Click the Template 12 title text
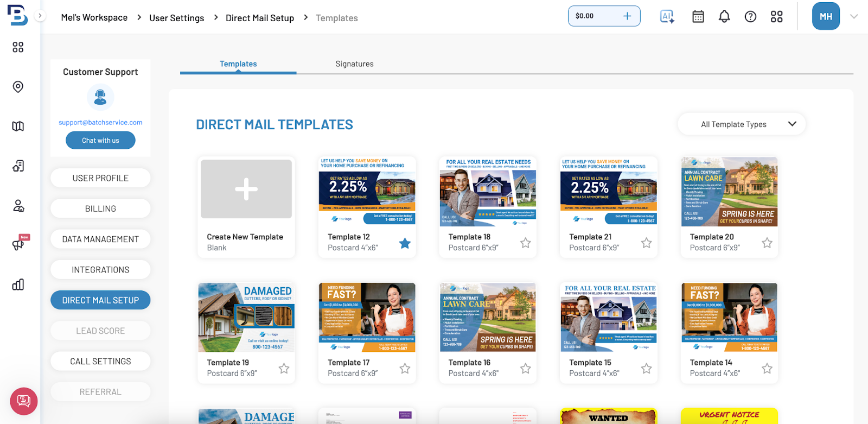This screenshot has width=868, height=424. coord(349,237)
